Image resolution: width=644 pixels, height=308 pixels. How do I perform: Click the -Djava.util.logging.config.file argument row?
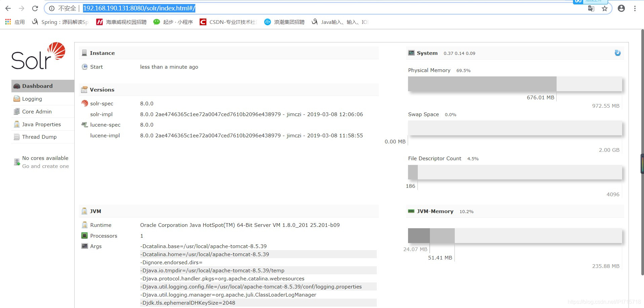click(x=258, y=286)
